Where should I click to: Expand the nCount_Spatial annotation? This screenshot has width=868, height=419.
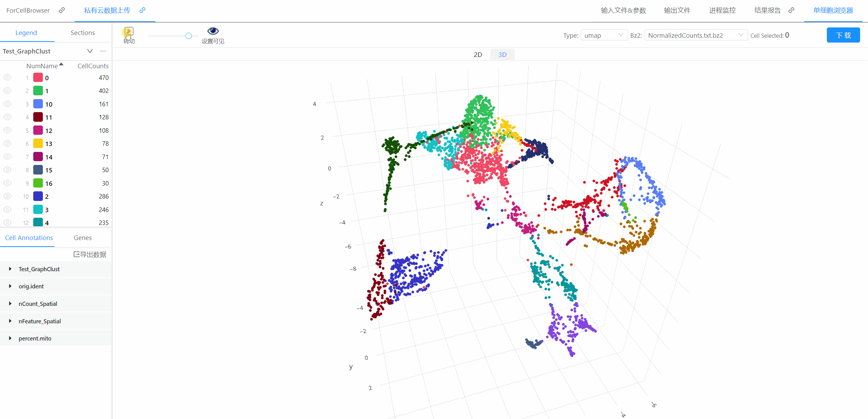click(10, 303)
